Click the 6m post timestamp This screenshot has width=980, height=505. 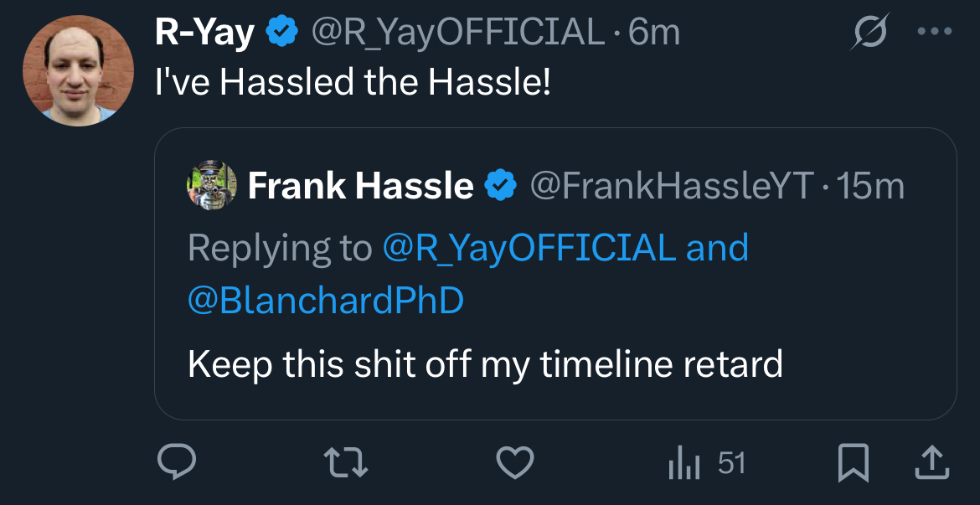pos(655,33)
